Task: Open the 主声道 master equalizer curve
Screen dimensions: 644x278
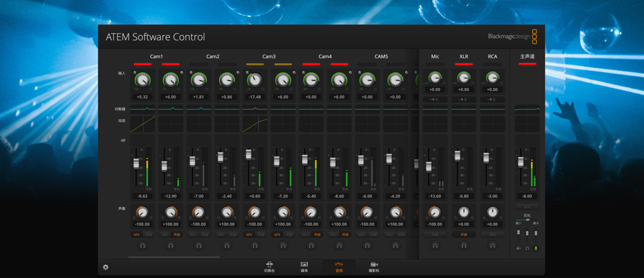Action: [x=527, y=109]
